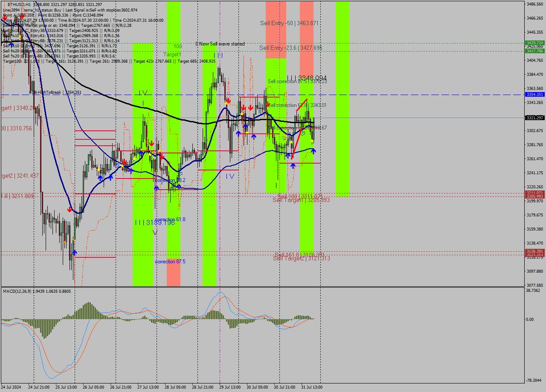Screen dimensions: 546x392
Task: Click the current price tag 3321.297
Action: coord(535,118)
